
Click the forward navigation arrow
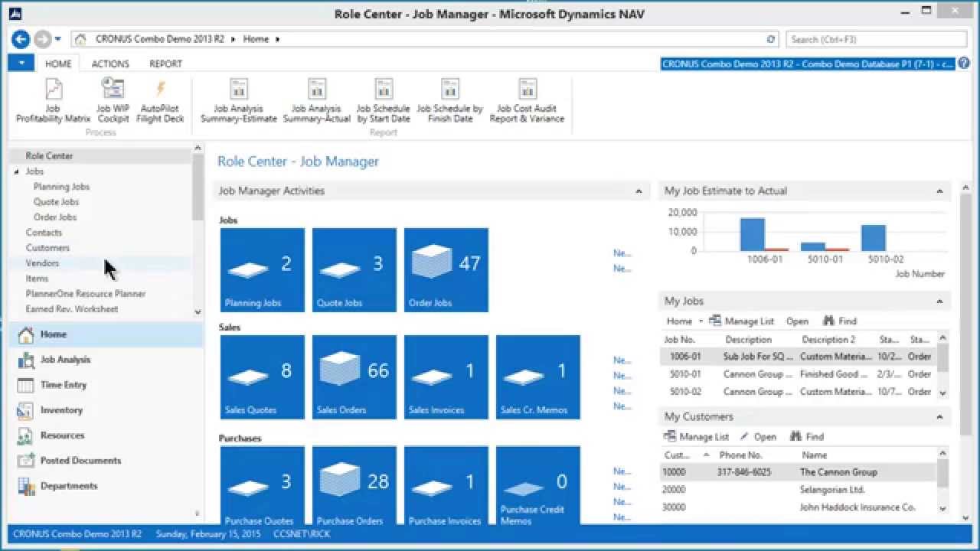coord(42,39)
